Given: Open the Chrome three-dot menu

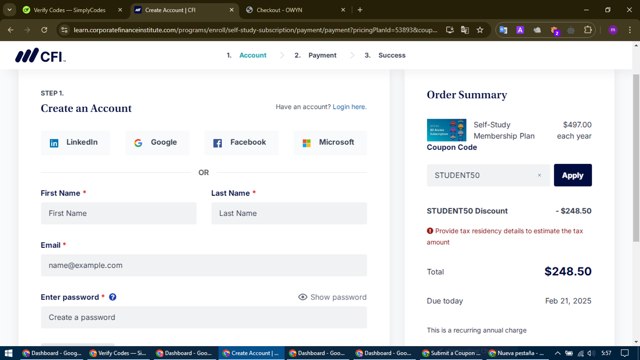Looking at the screenshot, I should (x=630, y=30).
